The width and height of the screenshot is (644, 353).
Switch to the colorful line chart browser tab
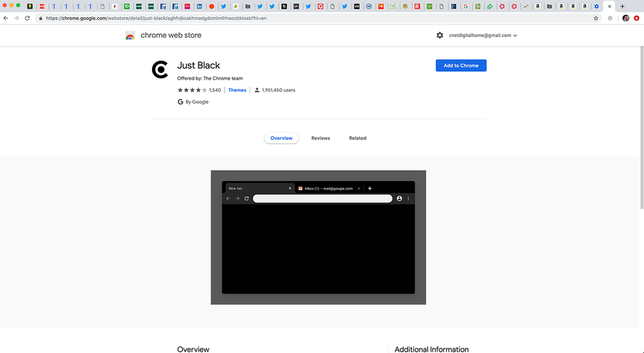pyautogui.click(x=526, y=6)
